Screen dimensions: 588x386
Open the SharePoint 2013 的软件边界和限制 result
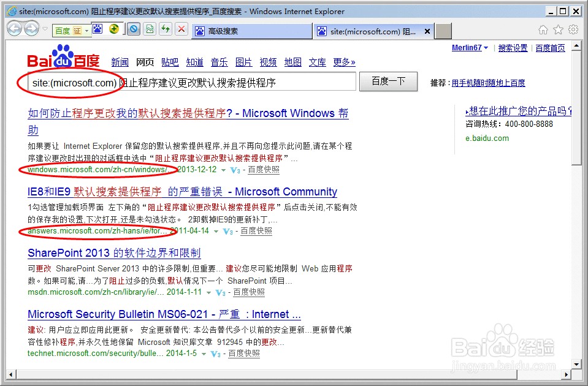pyautogui.click(x=114, y=253)
